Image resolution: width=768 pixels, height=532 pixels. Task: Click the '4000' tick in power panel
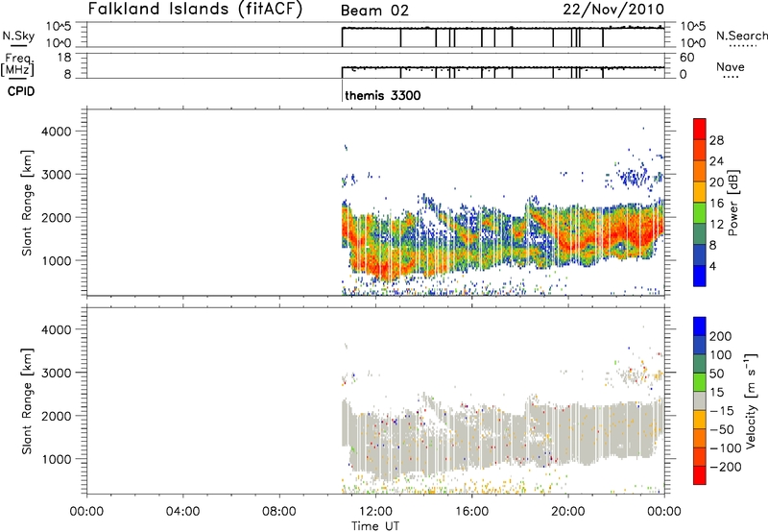click(x=56, y=132)
